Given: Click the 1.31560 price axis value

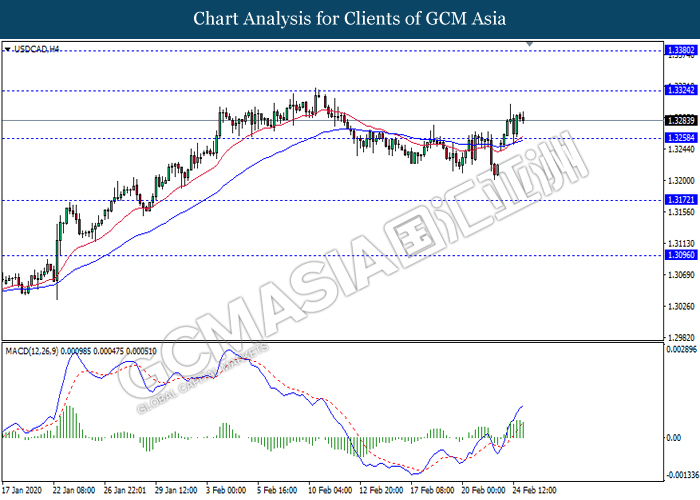Looking at the screenshot, I should [681, 212].
